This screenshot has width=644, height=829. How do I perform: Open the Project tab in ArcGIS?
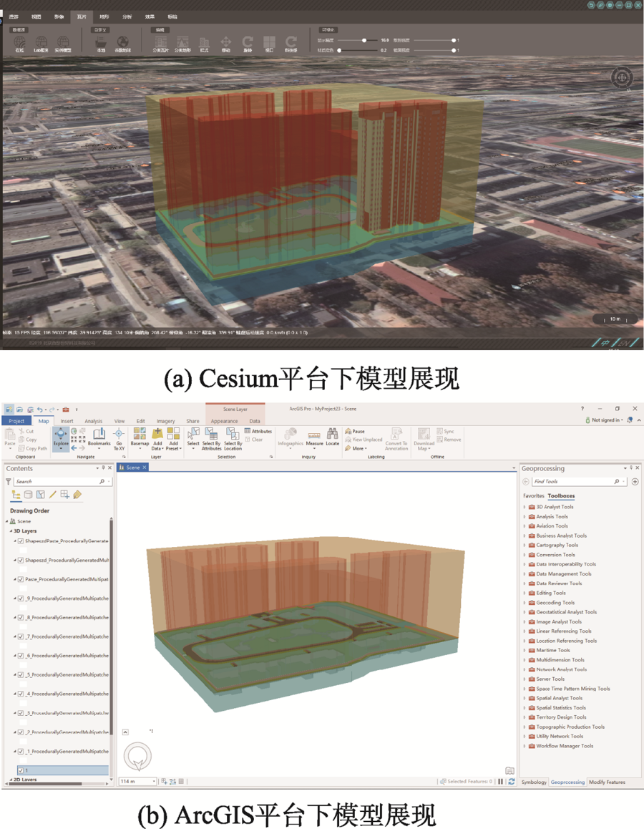pos(16,421)
